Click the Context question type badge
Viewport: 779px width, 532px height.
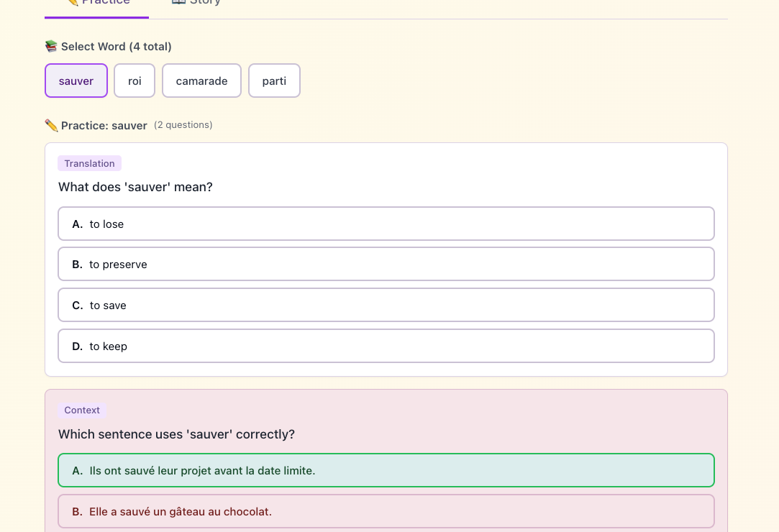[82, 410]
